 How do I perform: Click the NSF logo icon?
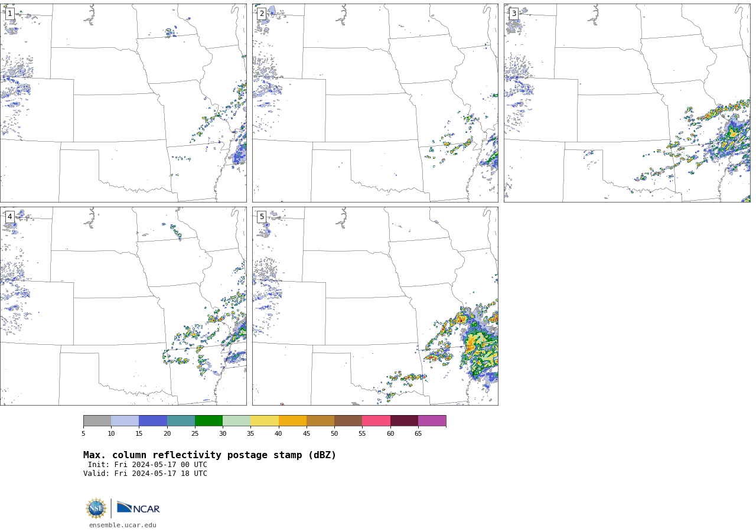96,508
